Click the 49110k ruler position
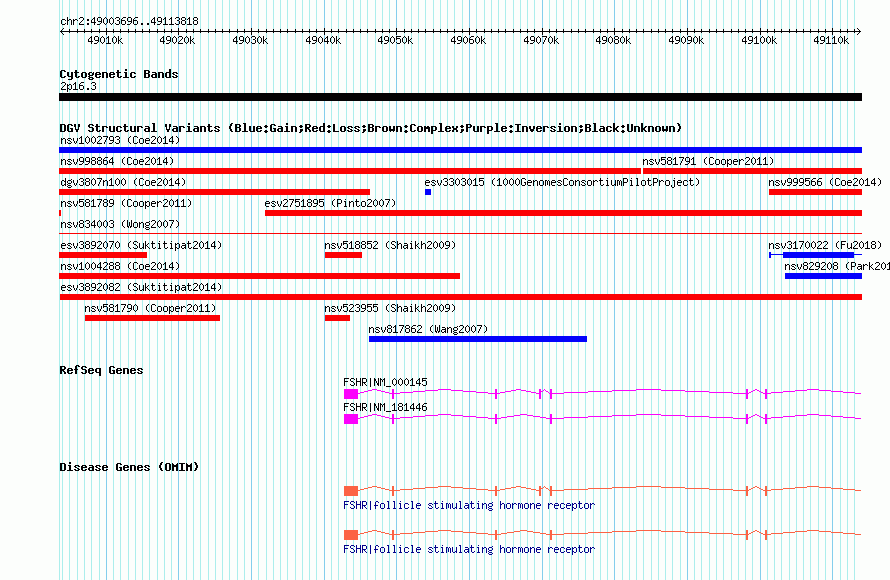Viewport: 890px width, 580px height. tap(831, 40)
